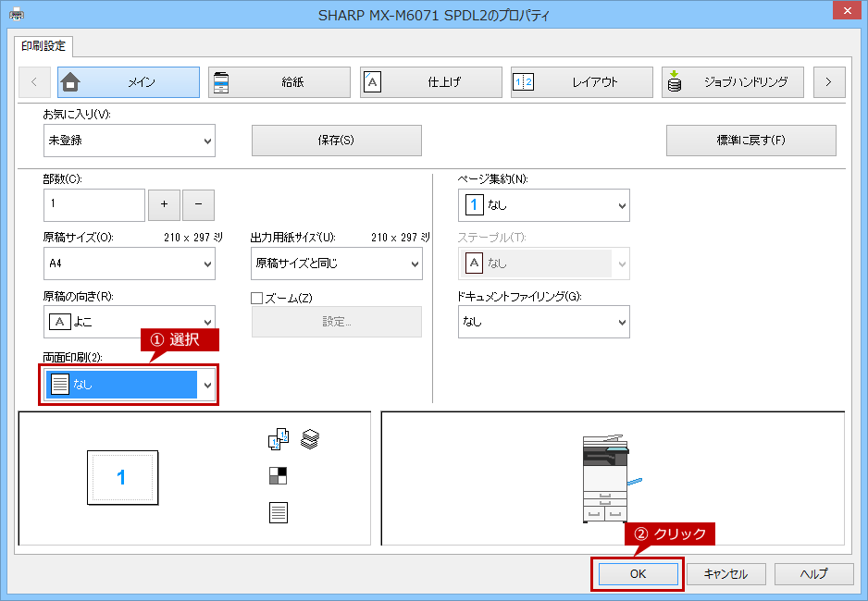Screen dimensions: 868x601
Task: Click the black and white checker icon
Action: click(278, 475)
